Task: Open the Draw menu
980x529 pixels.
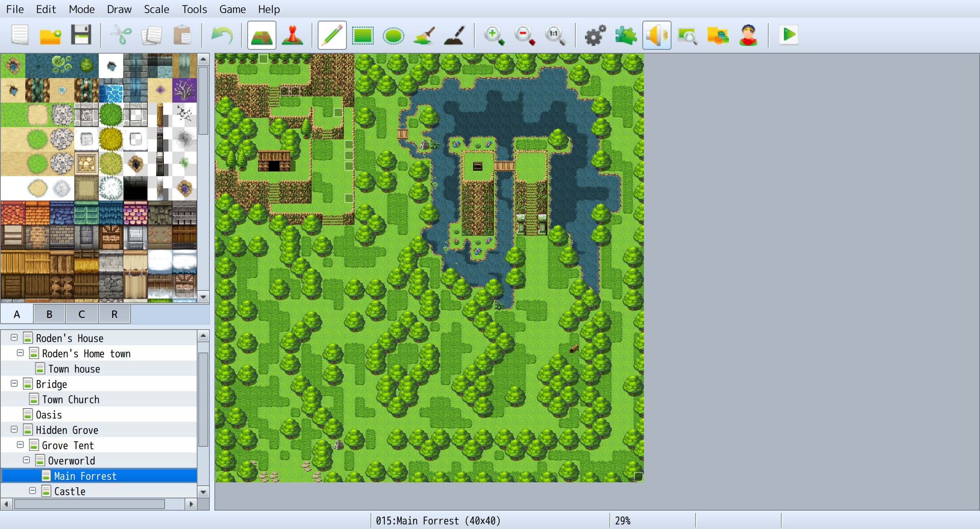Action: 119,9
